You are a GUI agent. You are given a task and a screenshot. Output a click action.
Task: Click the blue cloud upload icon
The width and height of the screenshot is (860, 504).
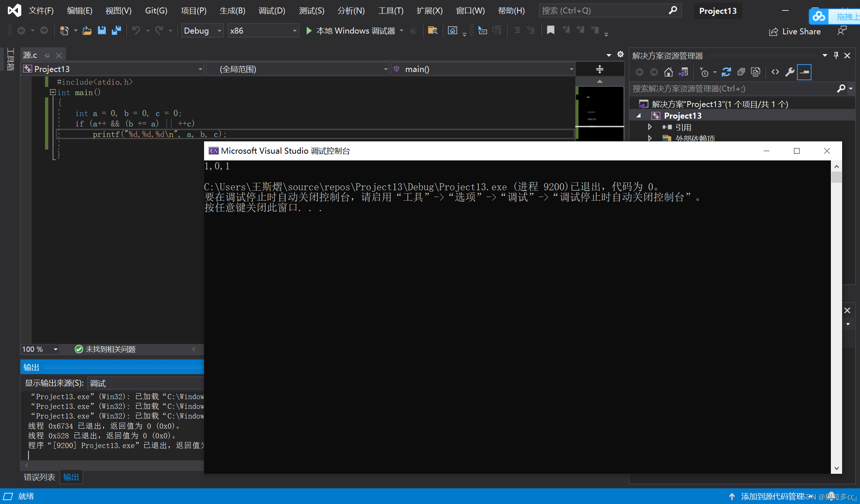coord(819,16)
